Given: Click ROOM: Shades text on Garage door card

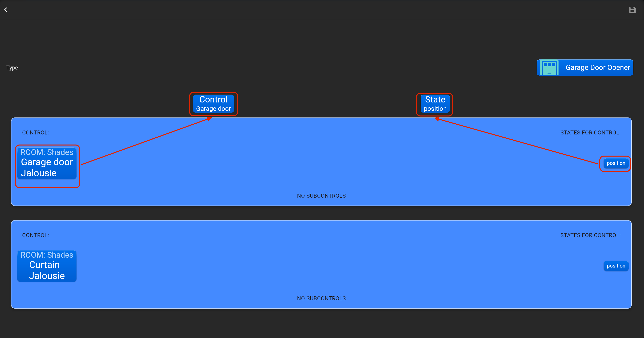Looking at the screenshot, I should pyautogui.click(x=47, y=152).
